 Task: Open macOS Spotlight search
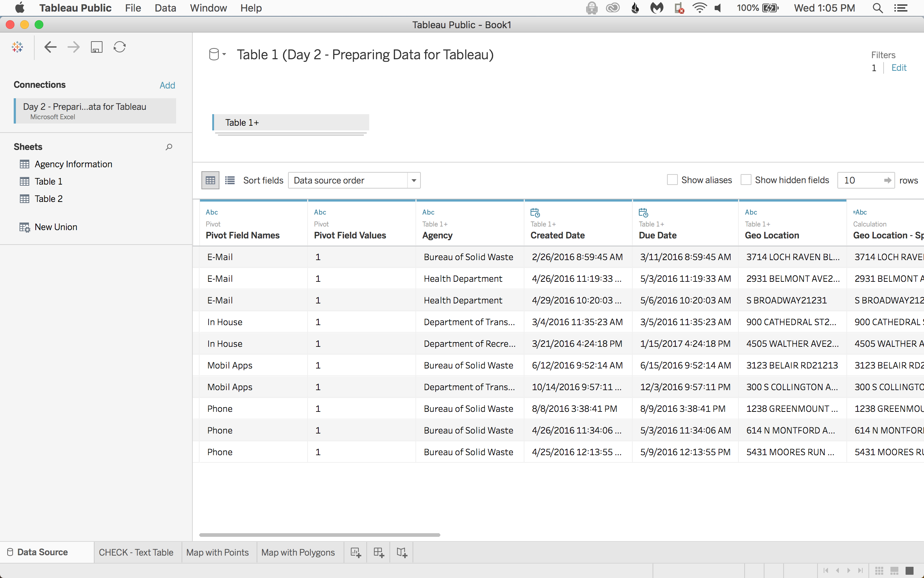pyautogui.click(x=877, y=8)
